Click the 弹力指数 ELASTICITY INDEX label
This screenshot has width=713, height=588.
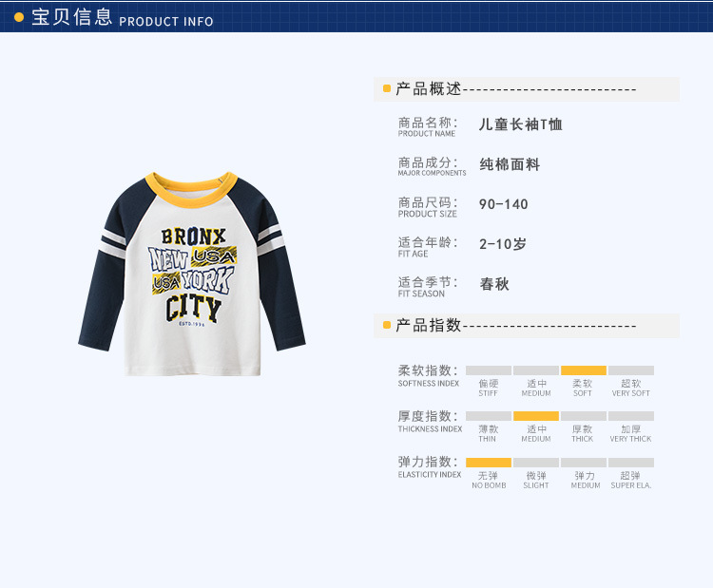[x=430, y=467]
